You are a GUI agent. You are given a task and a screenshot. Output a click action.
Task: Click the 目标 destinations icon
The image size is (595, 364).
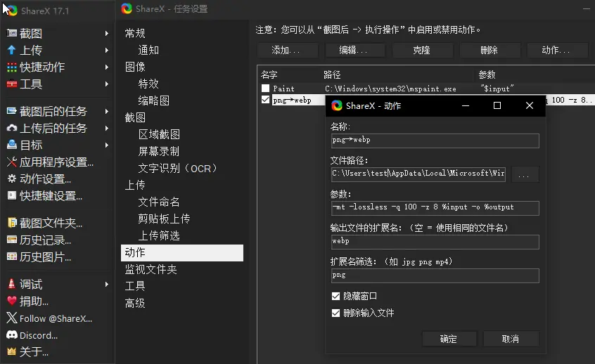(12, 145)
